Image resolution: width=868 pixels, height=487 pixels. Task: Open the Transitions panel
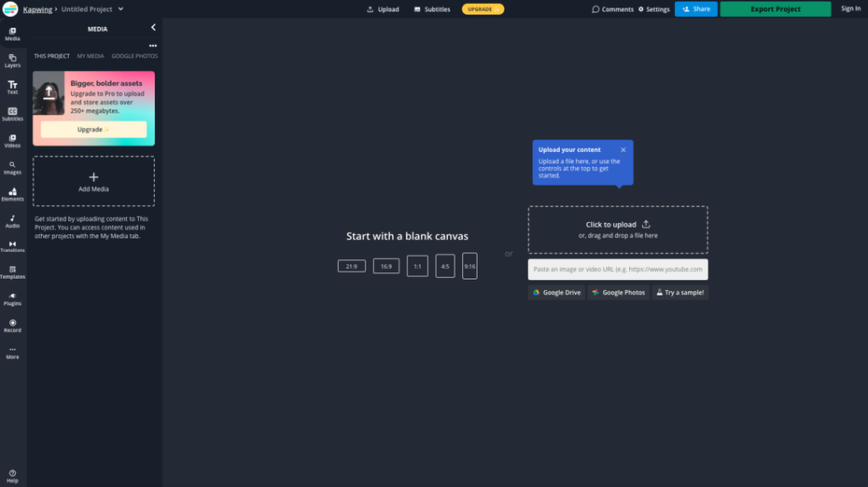point(12,246)
